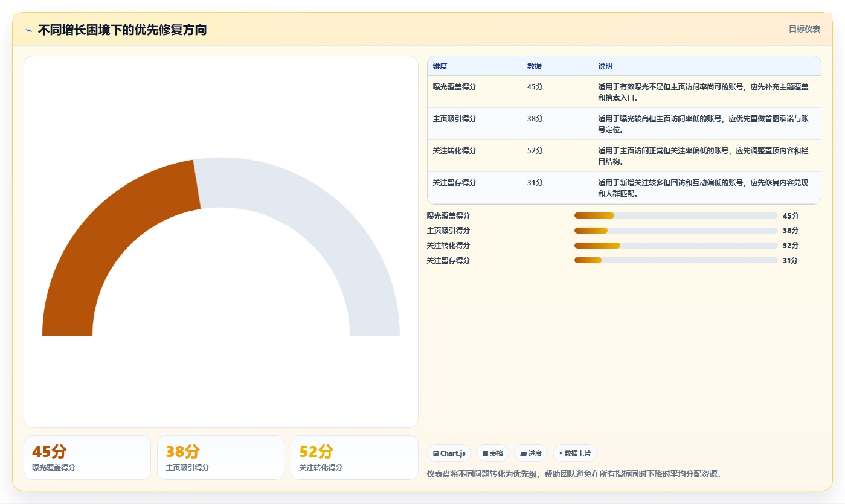The height and width of the screenshot is (504, 845).
Task: Click the 目标仪表 label in the header
Action: pos(805,29)
